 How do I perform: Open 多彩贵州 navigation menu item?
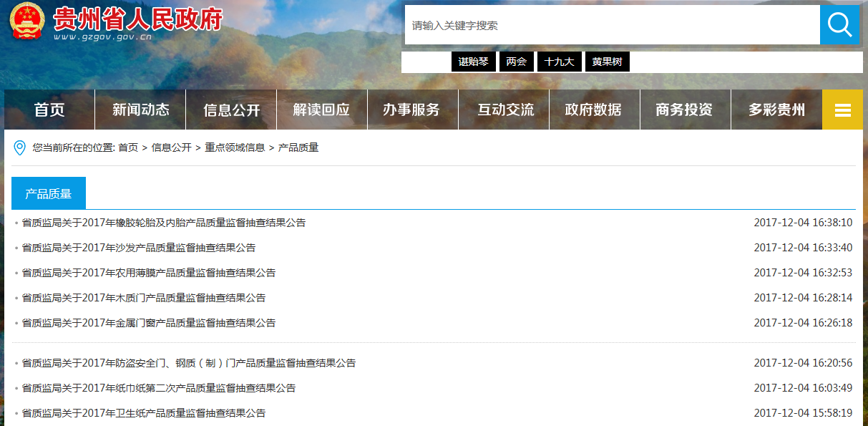[776, 110]
